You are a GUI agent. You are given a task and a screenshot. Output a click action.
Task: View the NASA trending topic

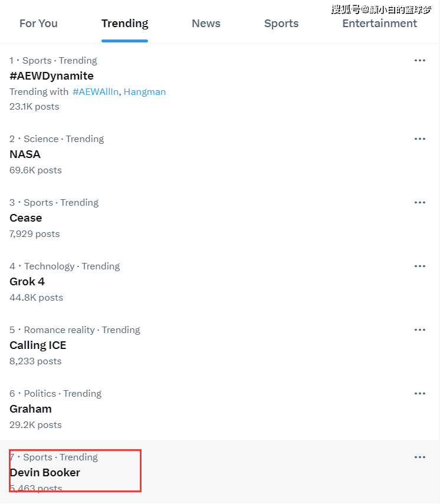pyautogui.click(x=25, y=154)
